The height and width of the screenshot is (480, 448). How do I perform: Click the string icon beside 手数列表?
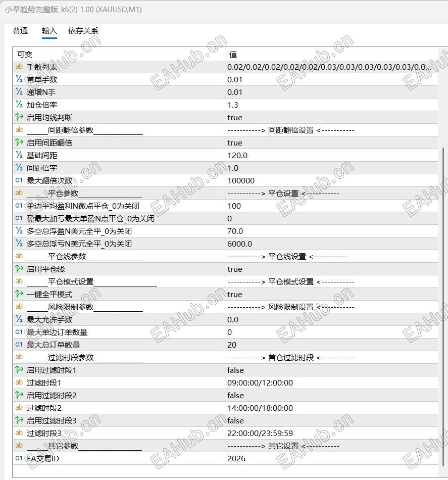(x=19, y=66)
